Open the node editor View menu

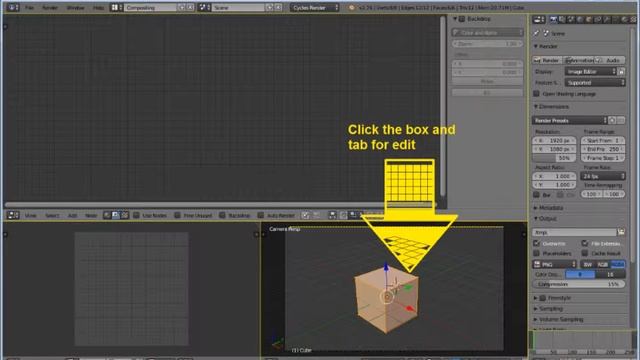pos(31,215)
